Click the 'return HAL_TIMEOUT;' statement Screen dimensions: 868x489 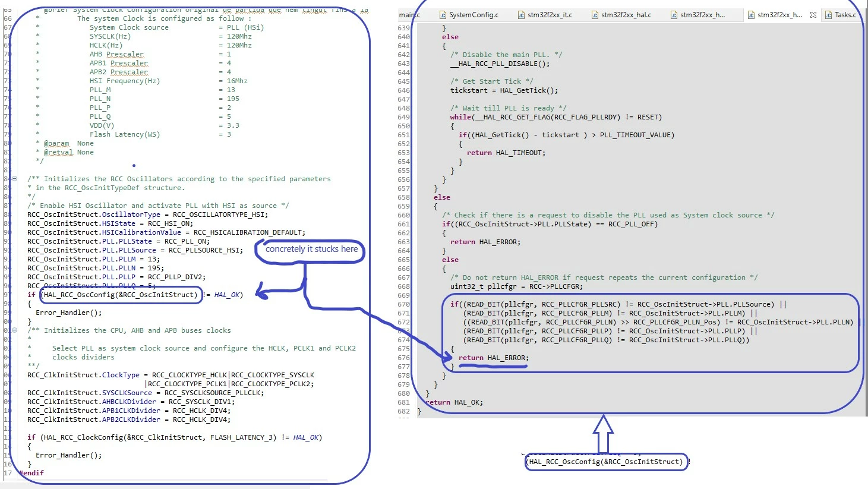coord(506,153)
